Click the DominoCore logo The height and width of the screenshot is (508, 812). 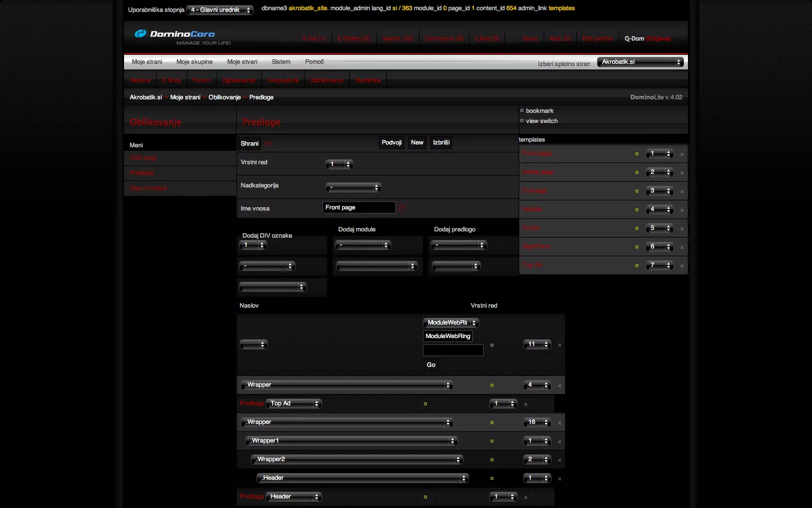pyautogui.click(x=175, y=34)
